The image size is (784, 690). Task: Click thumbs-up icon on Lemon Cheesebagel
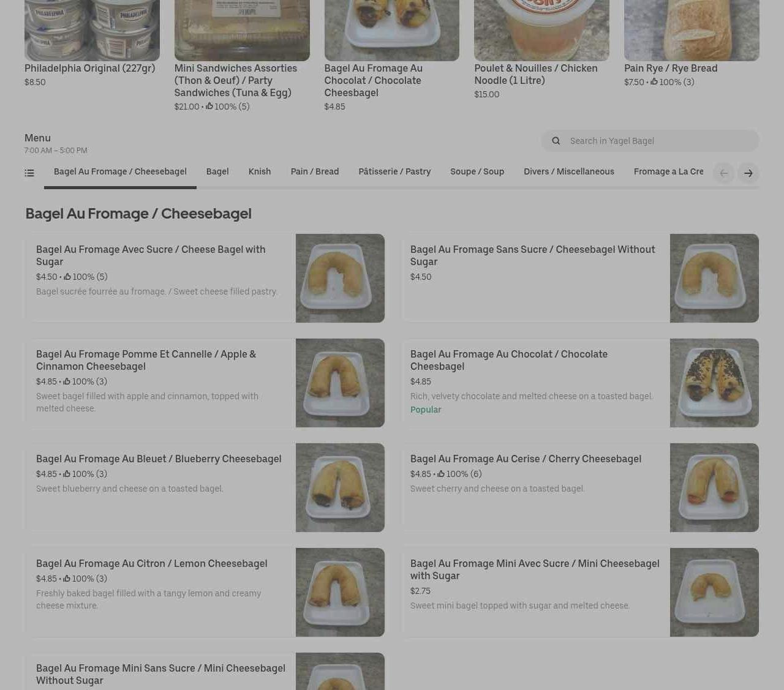pos(67,579)
